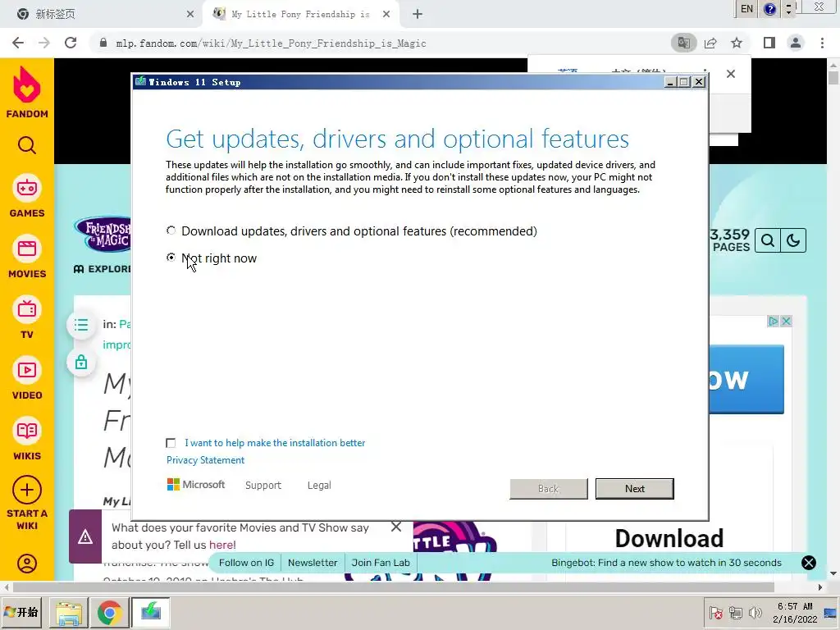Viewport: 840px width, 630px height.
Task: Open a new browser tab
Action: click(418, 14)
